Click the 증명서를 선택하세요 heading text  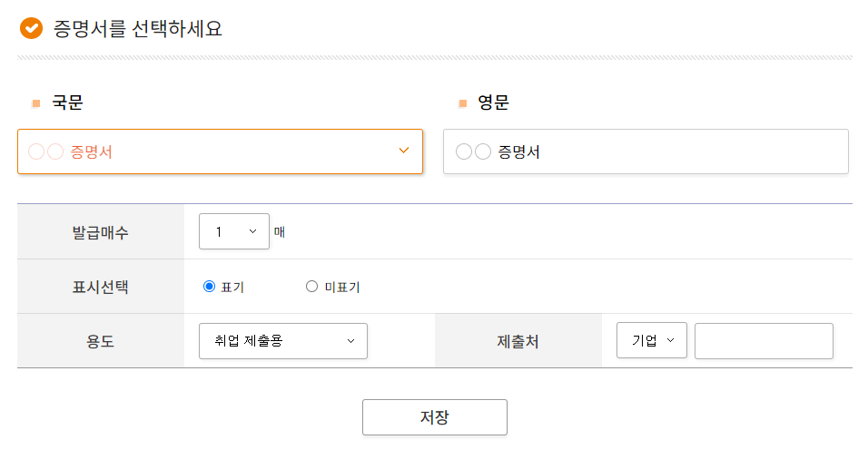pos(138,29)
